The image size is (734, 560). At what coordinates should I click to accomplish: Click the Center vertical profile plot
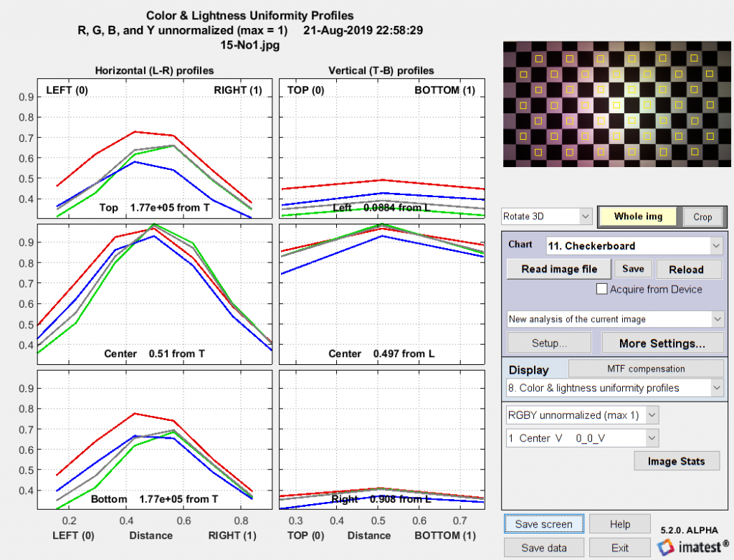click(x=382, y=294)
